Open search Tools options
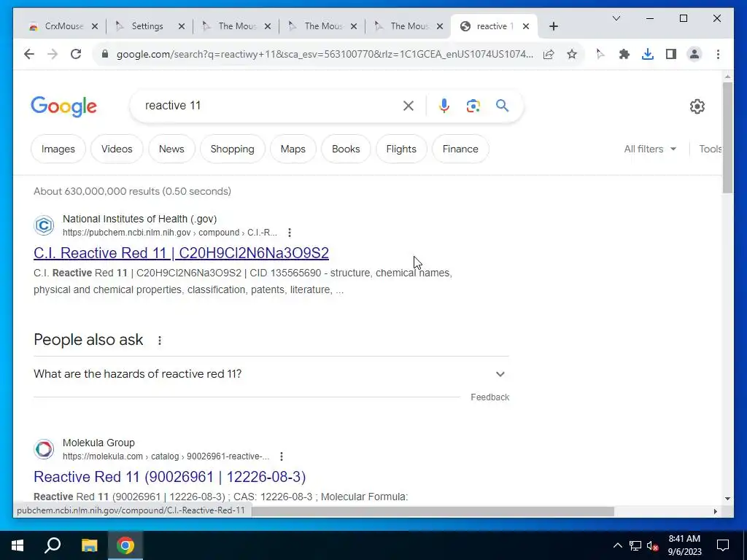The height and width of the screenshot is (560, 747). tap(710, 149)
